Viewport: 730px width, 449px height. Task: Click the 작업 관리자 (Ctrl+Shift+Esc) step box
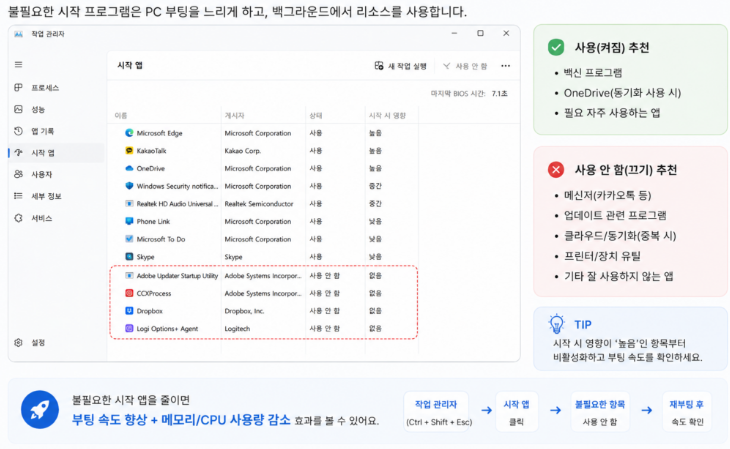(436, 412)
